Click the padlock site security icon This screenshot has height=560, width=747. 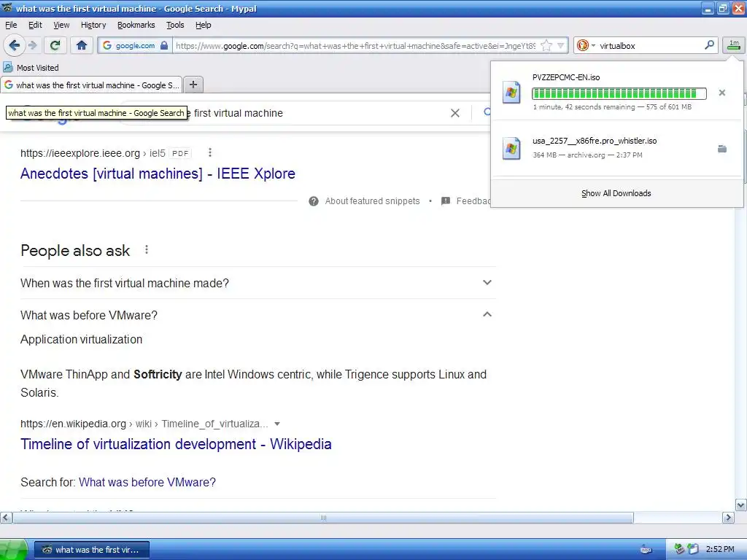tap(164, 46)
